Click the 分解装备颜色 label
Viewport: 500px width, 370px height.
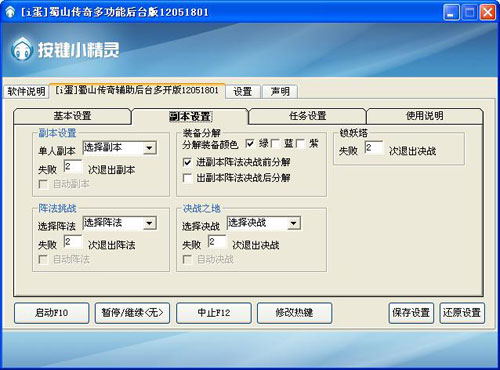pyautogui.click(x=210, y=145)
